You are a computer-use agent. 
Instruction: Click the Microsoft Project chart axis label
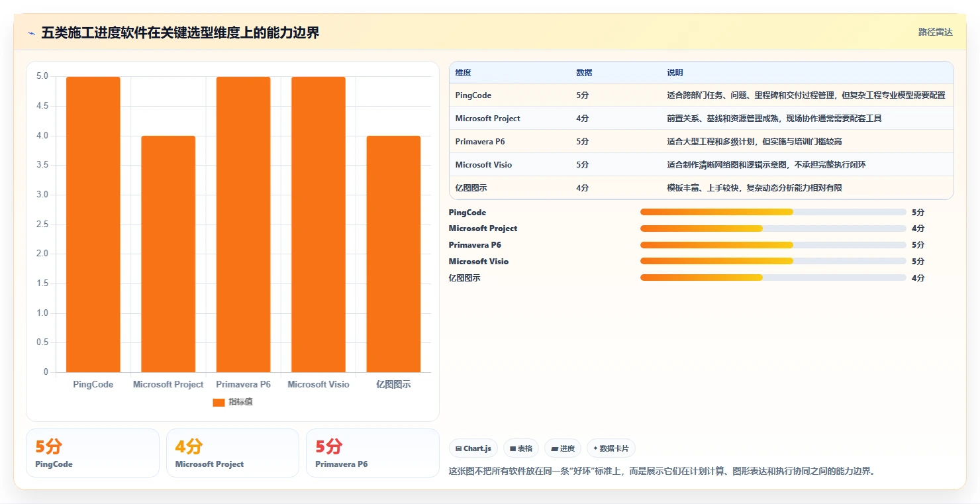tap(168, 385)
